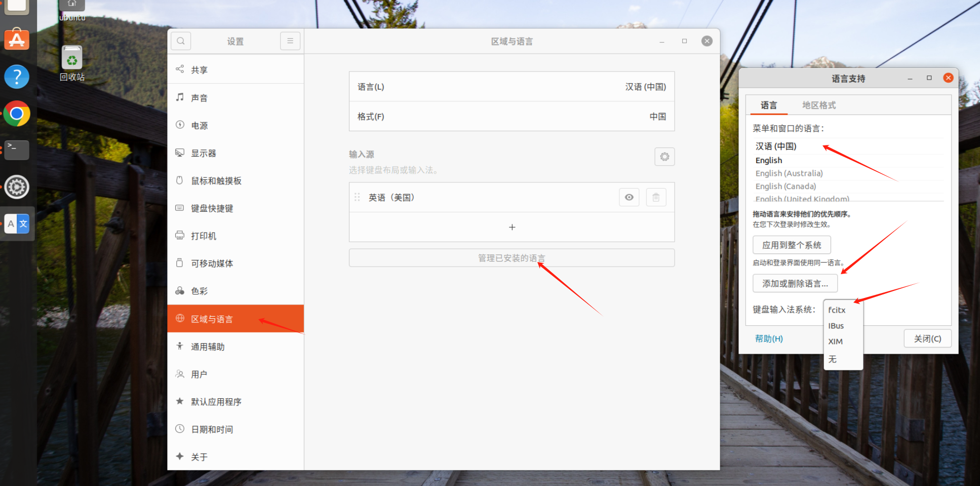Open the hamburger menu in Settings header
The image size is (980, 486).
pyautogui.click(x=290, y=41)
